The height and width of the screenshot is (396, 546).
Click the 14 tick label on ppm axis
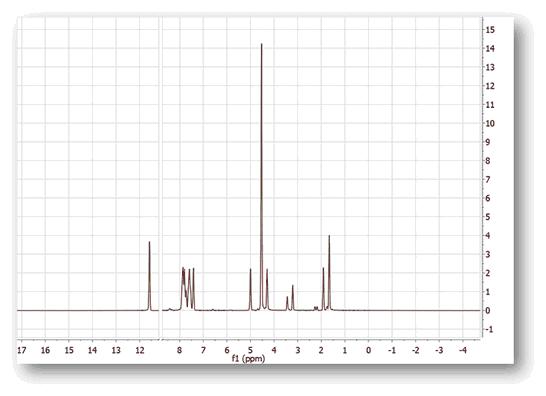tap(92, 350)
